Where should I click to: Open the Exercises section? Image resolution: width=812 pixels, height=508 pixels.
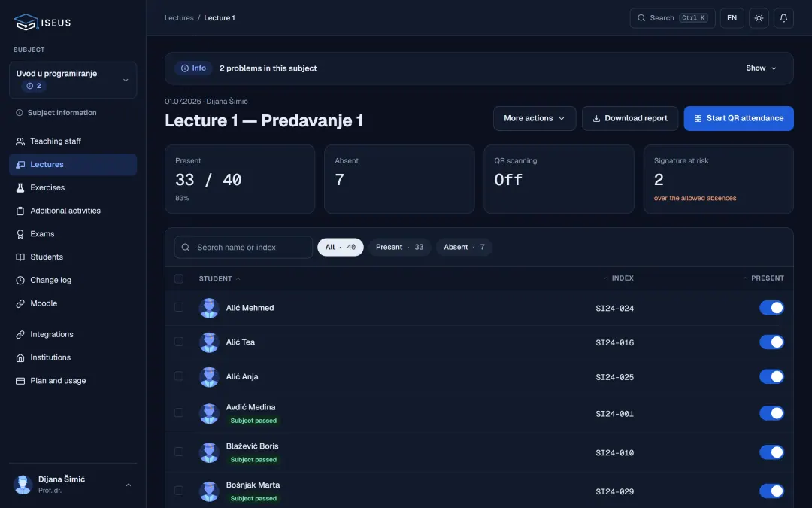73,187
